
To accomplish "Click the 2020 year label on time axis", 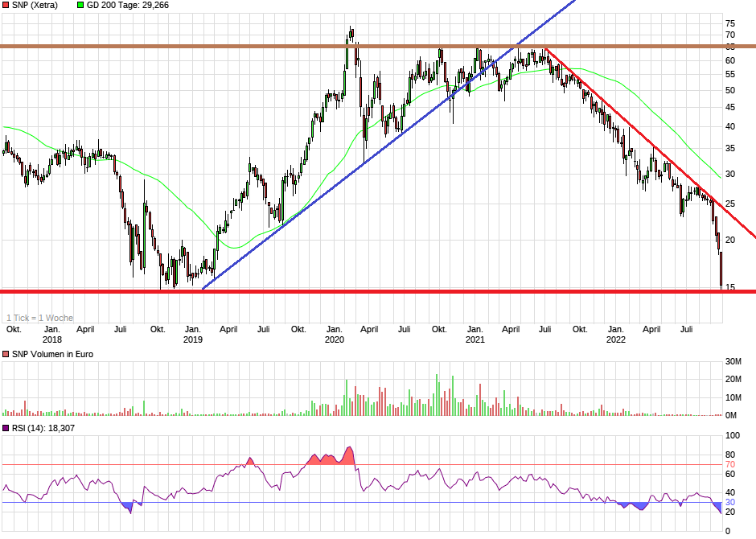I will click(x=334, y=339).
